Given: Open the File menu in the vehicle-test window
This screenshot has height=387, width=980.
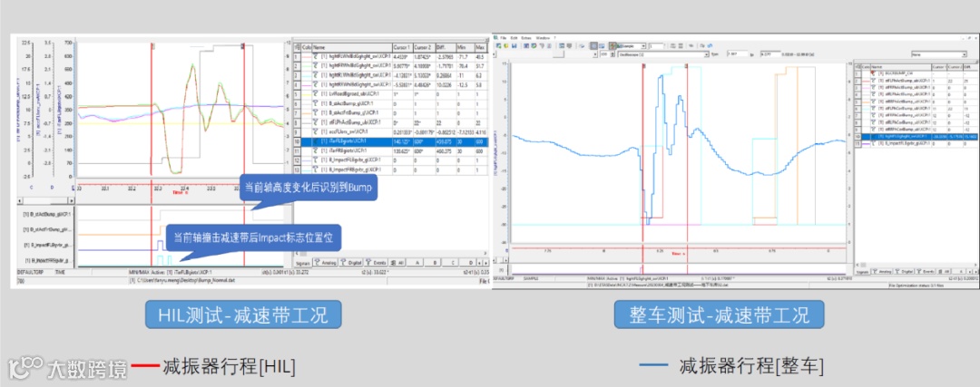Looking at the screenshot, I should tap(503, 38).
